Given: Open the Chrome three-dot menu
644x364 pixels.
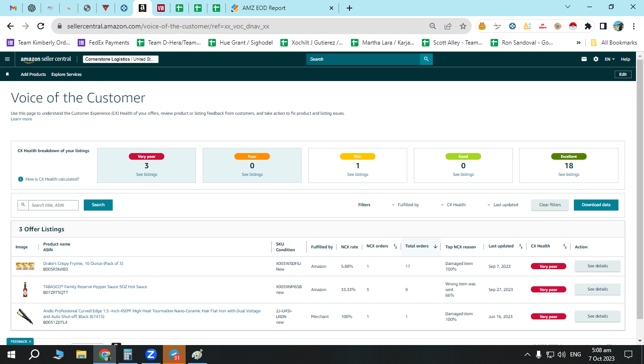Looking at the screenshot, I should (x=634, y=26).
